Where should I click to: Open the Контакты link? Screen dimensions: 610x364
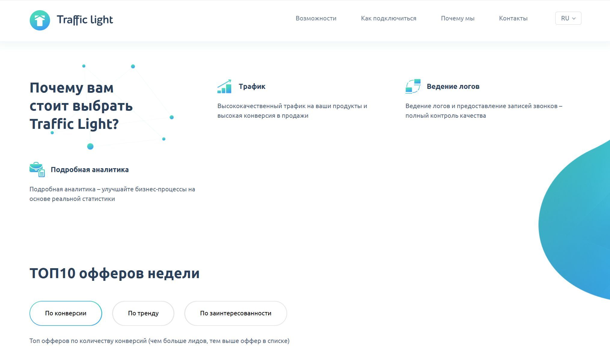tap(513, 18)
